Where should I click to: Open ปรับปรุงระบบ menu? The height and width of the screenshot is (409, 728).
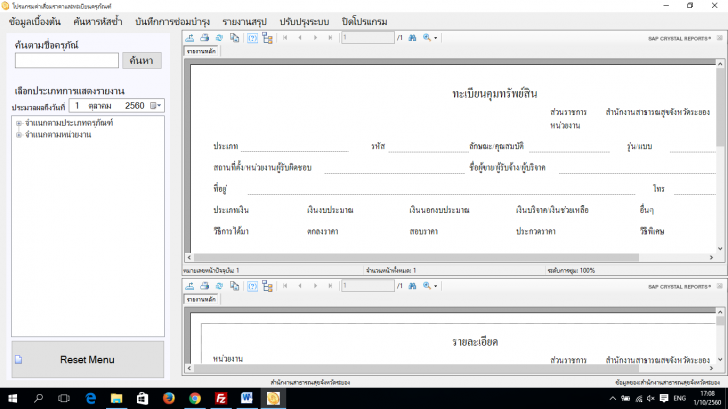304,22
